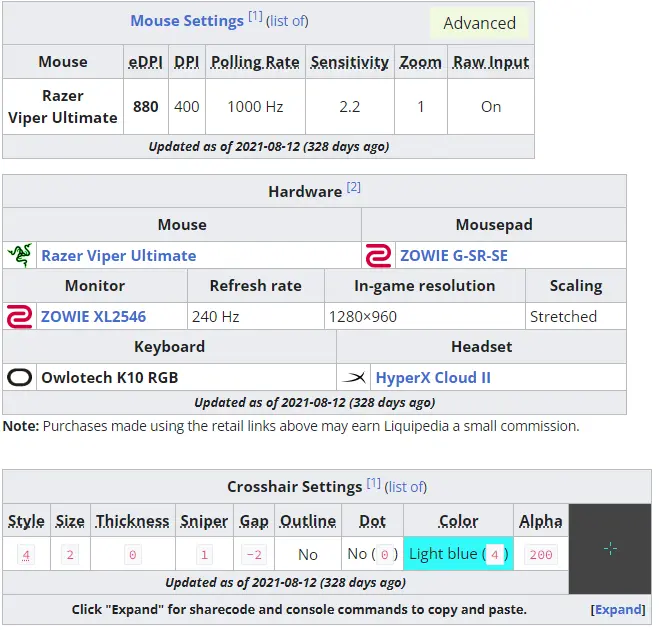Open the HyperX Cloud II headset link

pyautogui.click(x=433, y=377)
